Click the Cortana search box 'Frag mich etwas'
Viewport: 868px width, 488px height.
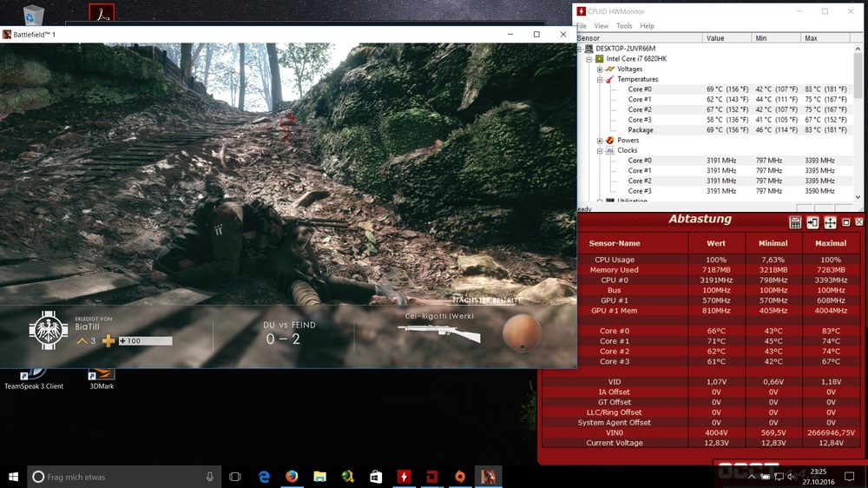click(x=122, y=477)
